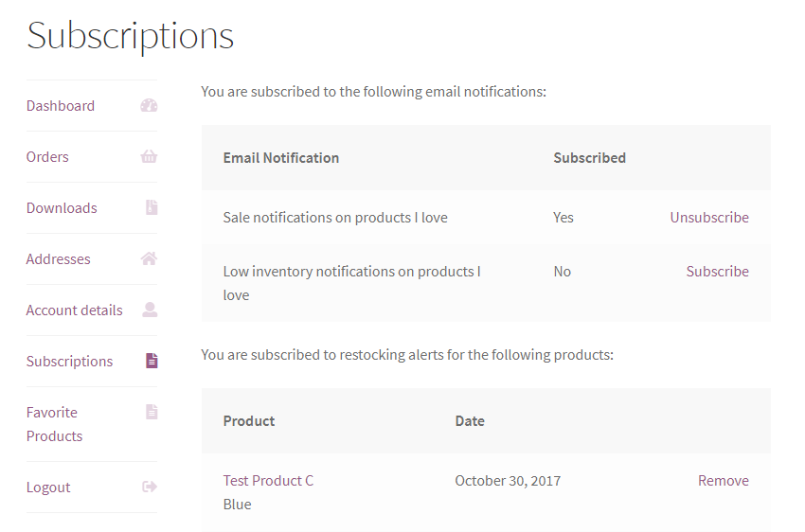Unsubscribe from sale notifications
The height and width of the screenshot is (532, 805).
point(709,218)
